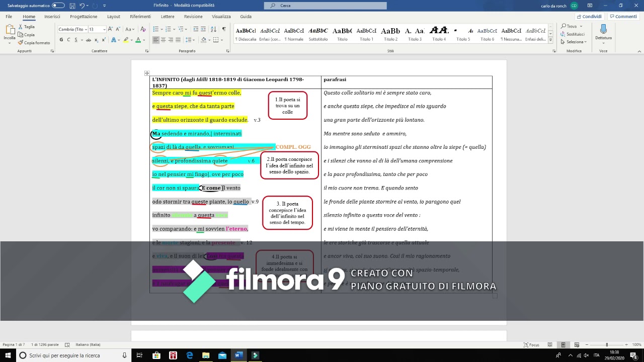Click the numbered list icon
Screen dimensions: 644x362
[168, 29]
